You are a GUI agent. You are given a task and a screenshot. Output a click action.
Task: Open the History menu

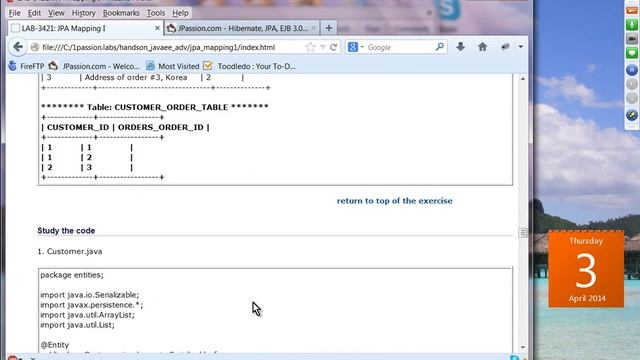83,13
